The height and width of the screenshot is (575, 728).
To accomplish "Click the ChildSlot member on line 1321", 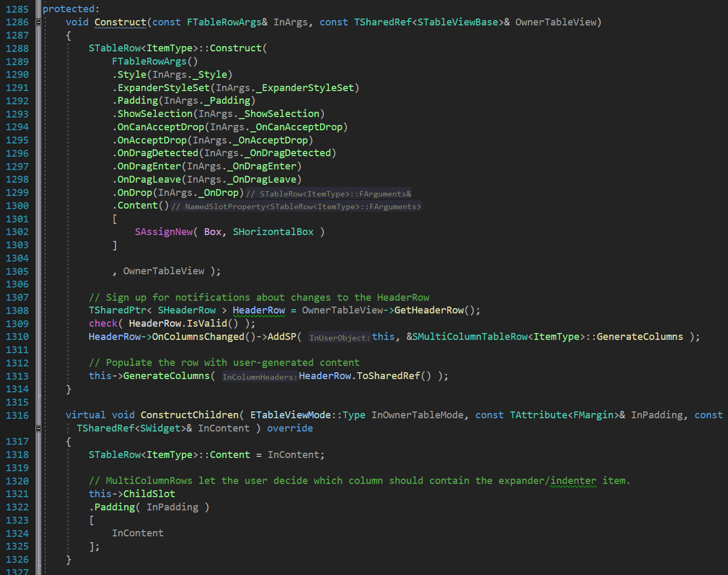I will [149, 494].
